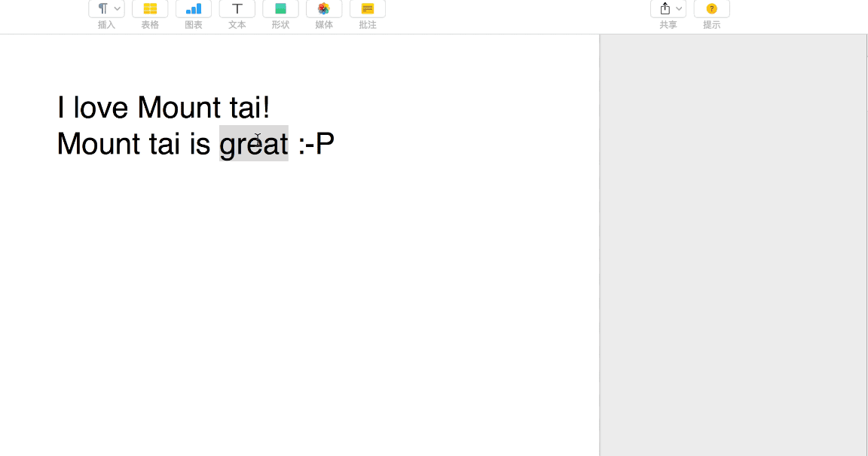Click the highlighted word "great"
The height and width of the screenshot is (456, 868).
[x=253, y=143]
